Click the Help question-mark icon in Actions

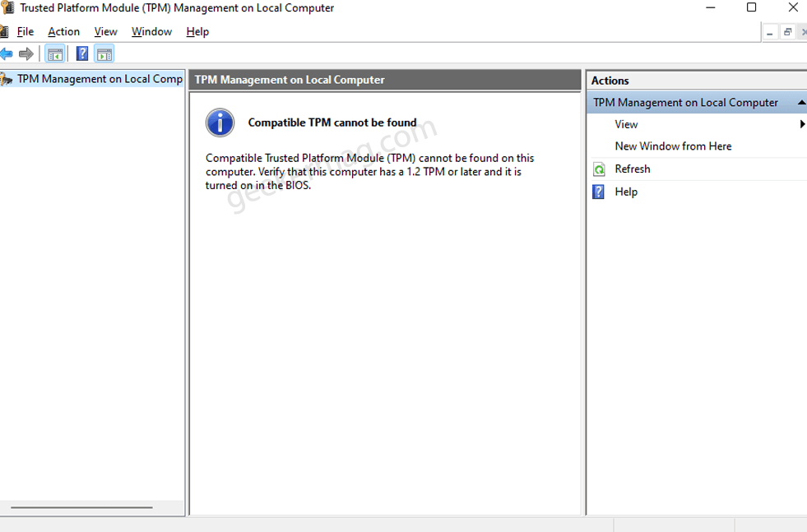599,192
